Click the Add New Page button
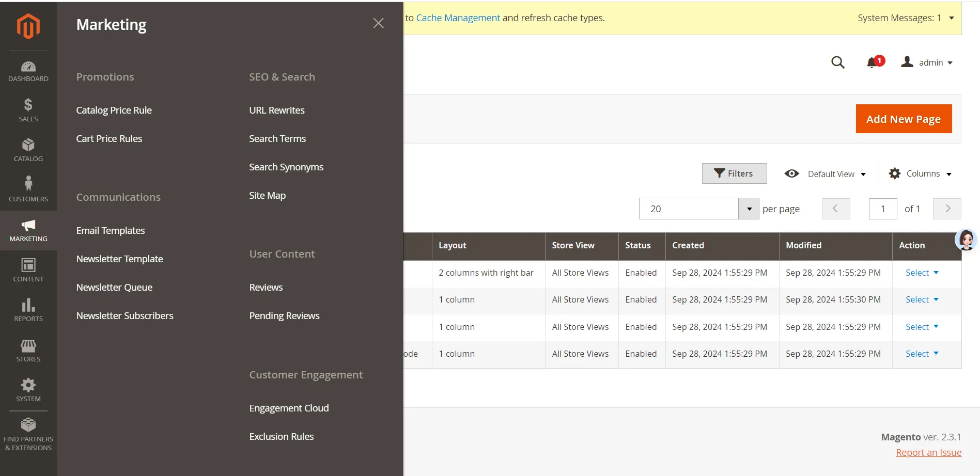Image resolution: width=980 pixels, height=476 pixels. pos(903,119)
